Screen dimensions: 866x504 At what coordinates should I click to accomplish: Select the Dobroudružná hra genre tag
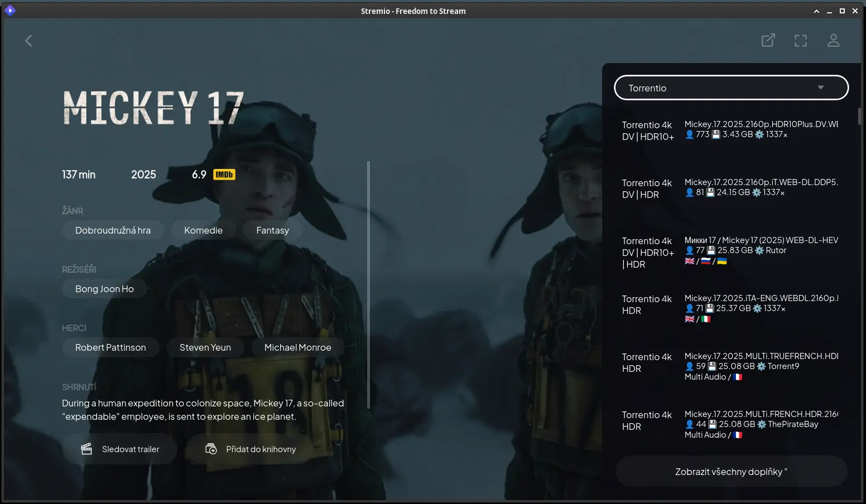[113, 230]
